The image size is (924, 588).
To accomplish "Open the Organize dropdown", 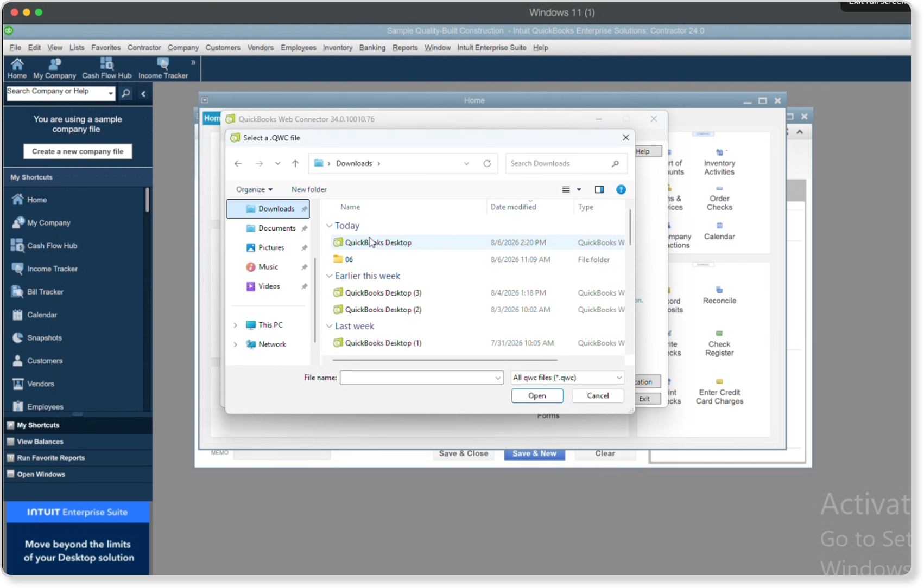I will pyautogui.click(x=254, y=189).
